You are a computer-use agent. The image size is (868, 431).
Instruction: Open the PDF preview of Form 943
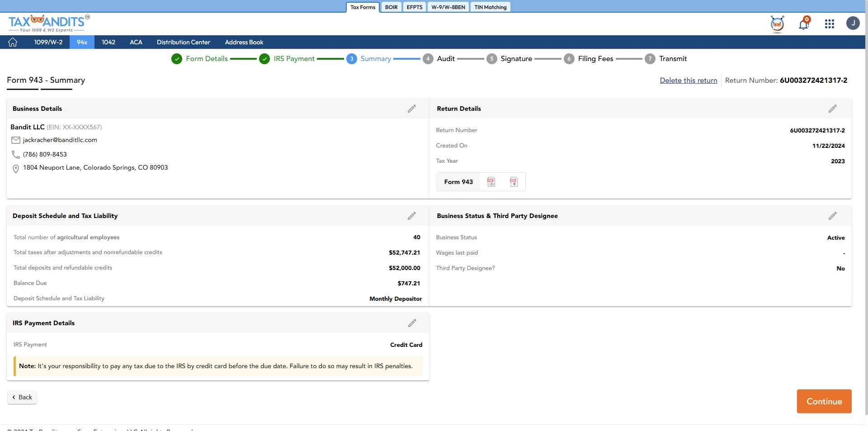tap(491, 182)
